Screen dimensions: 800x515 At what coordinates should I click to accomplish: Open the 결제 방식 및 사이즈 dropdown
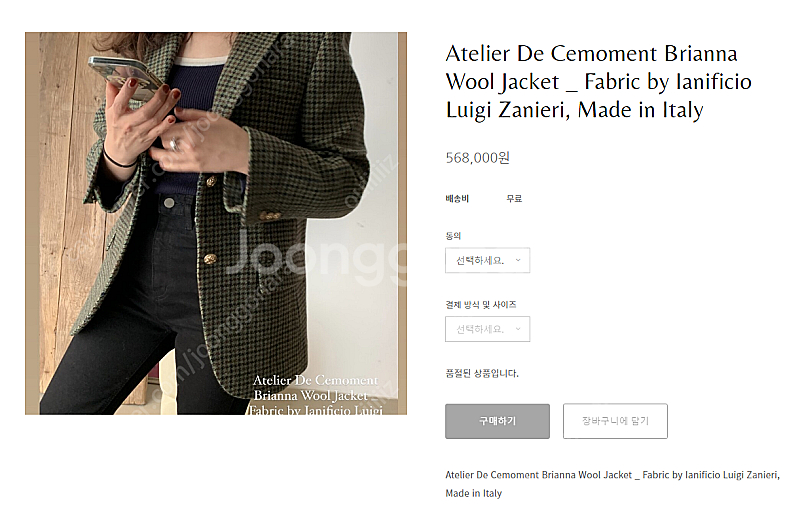[487, 329]
